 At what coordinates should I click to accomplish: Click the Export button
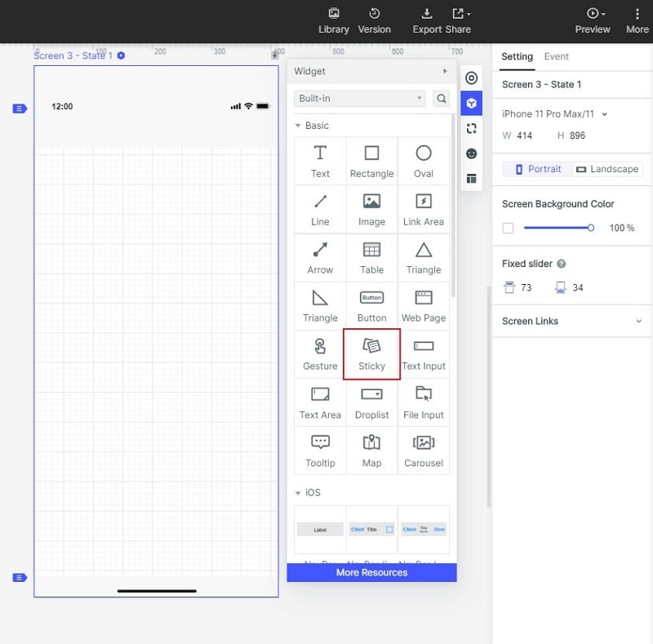point(427,21)
